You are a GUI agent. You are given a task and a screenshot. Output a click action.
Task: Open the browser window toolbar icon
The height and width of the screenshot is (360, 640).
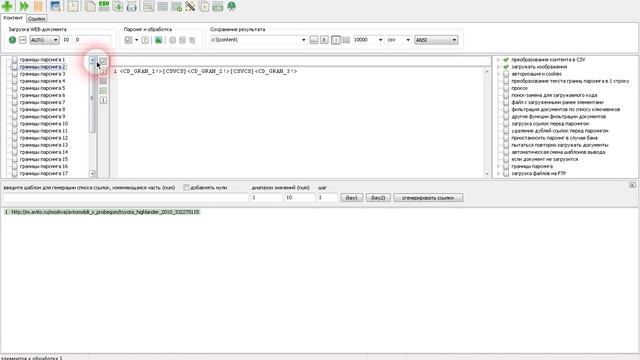[55, 6]
